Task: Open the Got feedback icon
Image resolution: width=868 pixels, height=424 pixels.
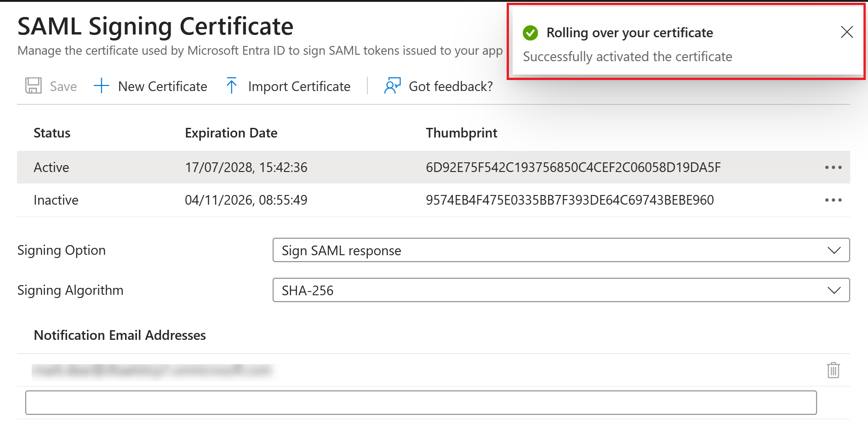Action: pos(392,86)
